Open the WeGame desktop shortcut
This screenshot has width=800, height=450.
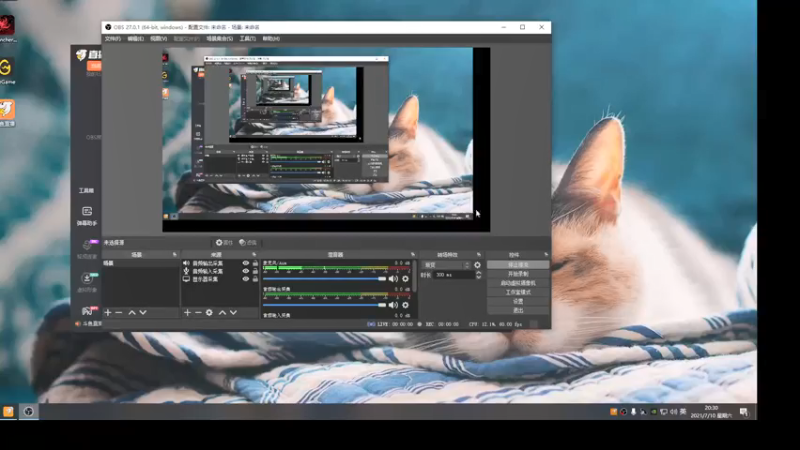point(6,71)
